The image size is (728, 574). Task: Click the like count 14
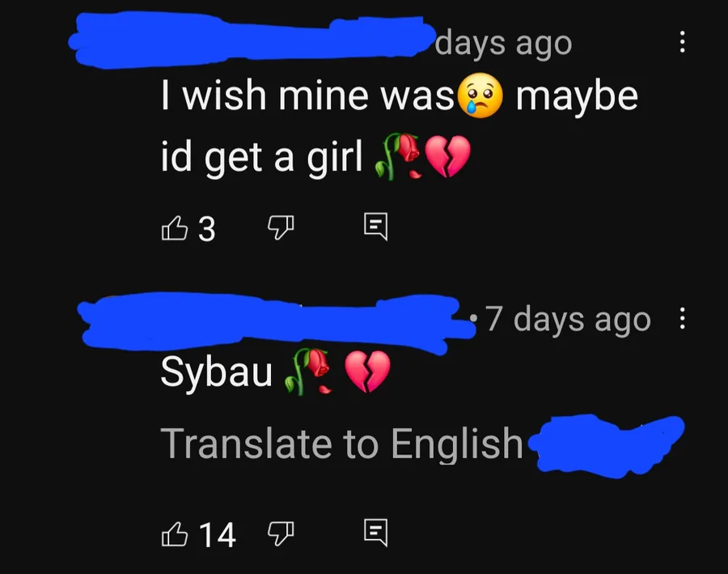[x=218, y=535]
